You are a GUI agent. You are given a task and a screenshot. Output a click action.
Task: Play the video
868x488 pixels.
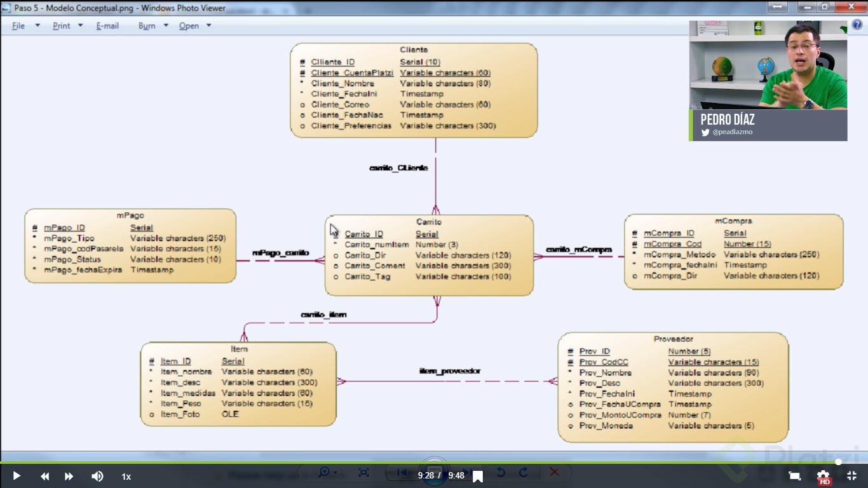point(17,476)
